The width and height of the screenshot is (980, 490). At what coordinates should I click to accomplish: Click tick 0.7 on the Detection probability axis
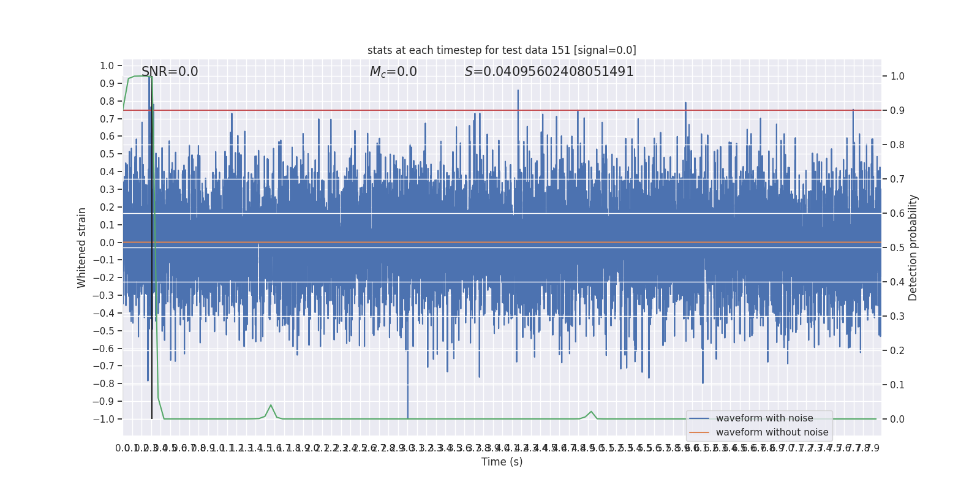point(897,179)
